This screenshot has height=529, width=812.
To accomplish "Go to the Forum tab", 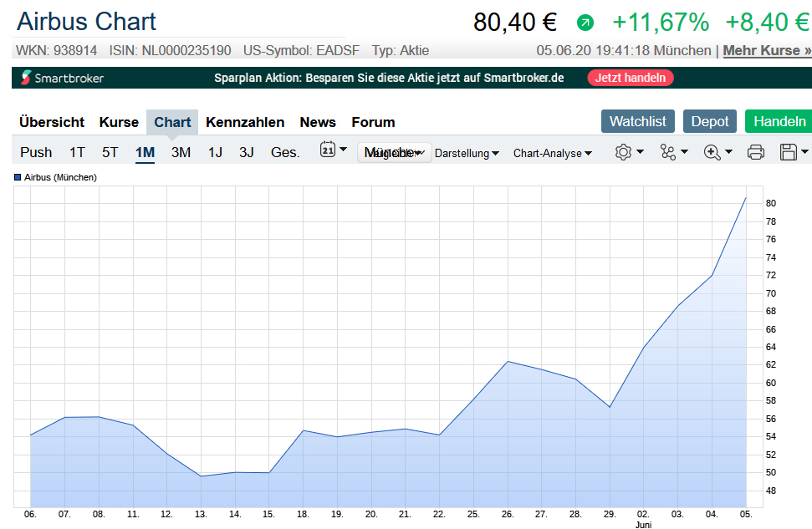I will coord(373,122).
